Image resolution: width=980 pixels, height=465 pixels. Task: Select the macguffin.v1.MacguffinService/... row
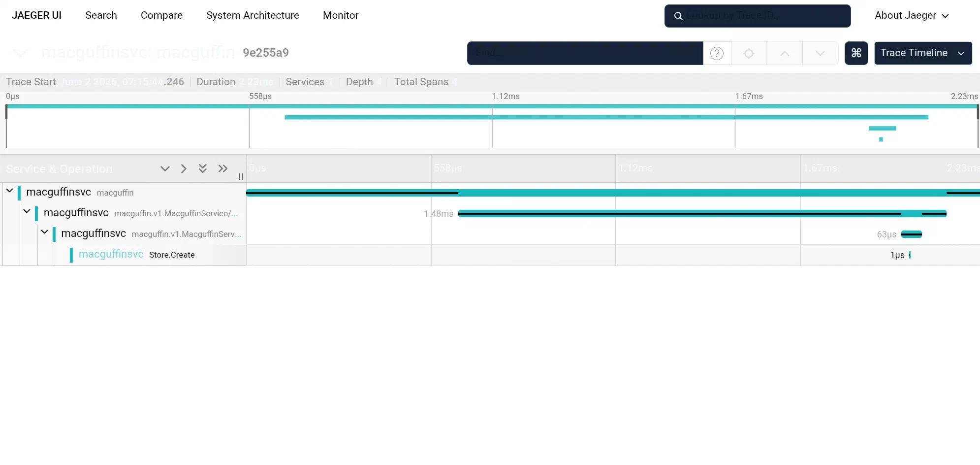click(141, 213)
